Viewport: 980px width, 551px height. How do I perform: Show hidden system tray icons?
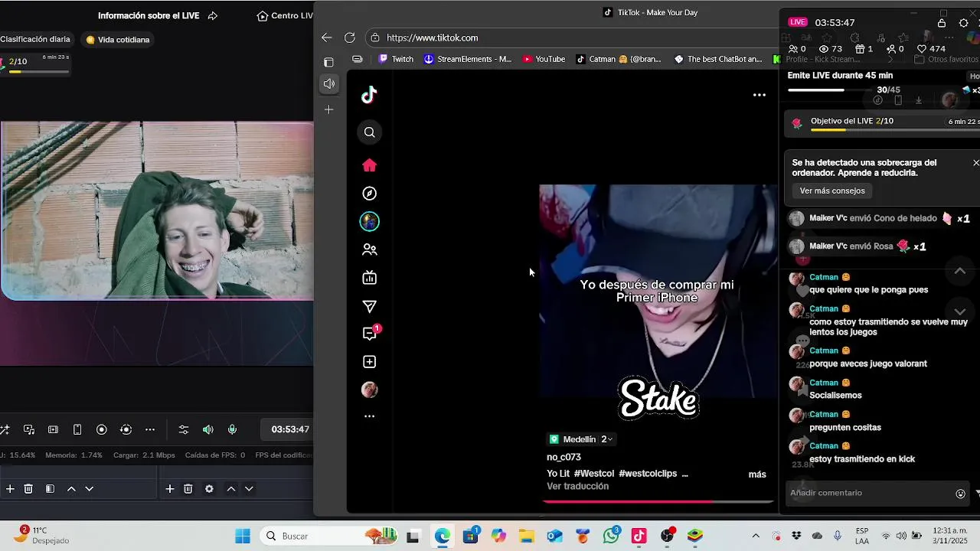pos(756,536)
